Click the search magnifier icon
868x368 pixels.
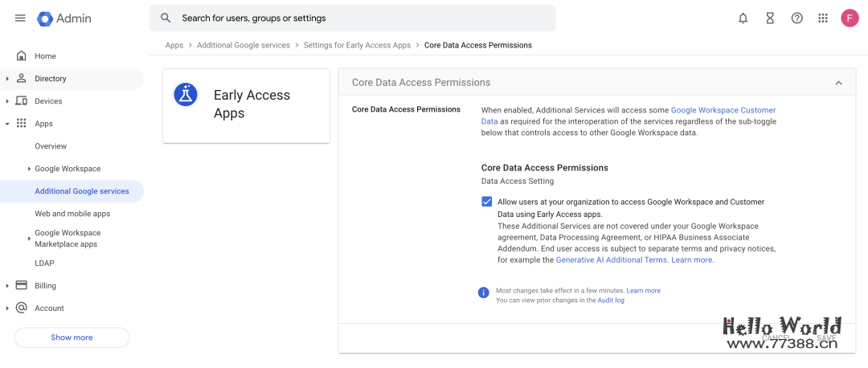pyautogui.click(x=166, y=18)
